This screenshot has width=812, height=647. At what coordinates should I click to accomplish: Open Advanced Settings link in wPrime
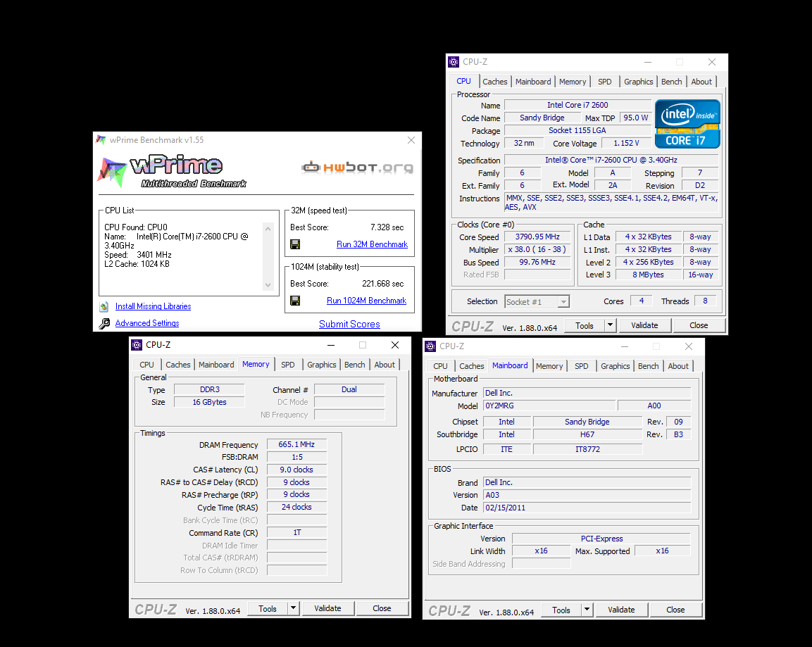click(147, 323)
